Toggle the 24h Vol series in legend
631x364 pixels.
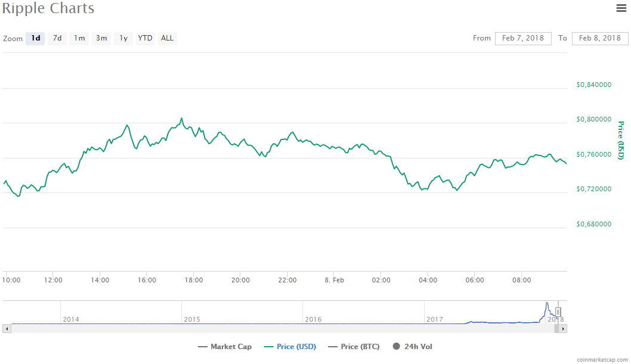click(x=413, y=346)
